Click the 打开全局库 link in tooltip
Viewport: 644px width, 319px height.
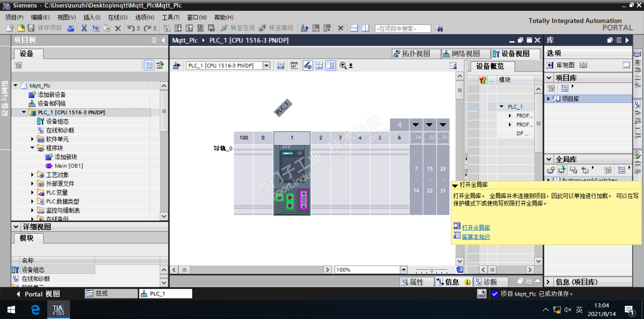tap(476, 228)
